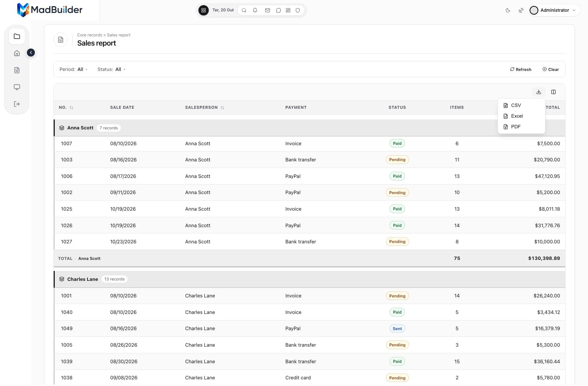588x386 pixels.
Task: Open the Status filter dropdown
Action: (111, 69)
